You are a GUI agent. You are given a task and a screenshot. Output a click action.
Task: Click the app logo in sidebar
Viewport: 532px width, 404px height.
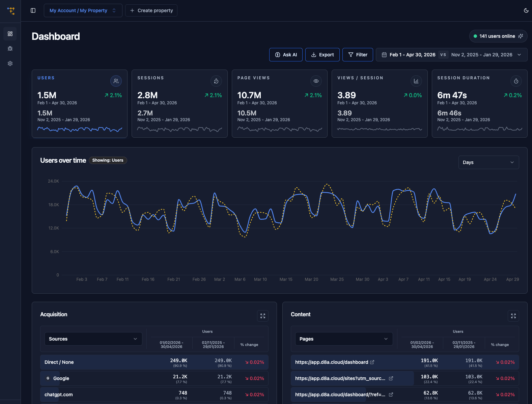(11, 11)
